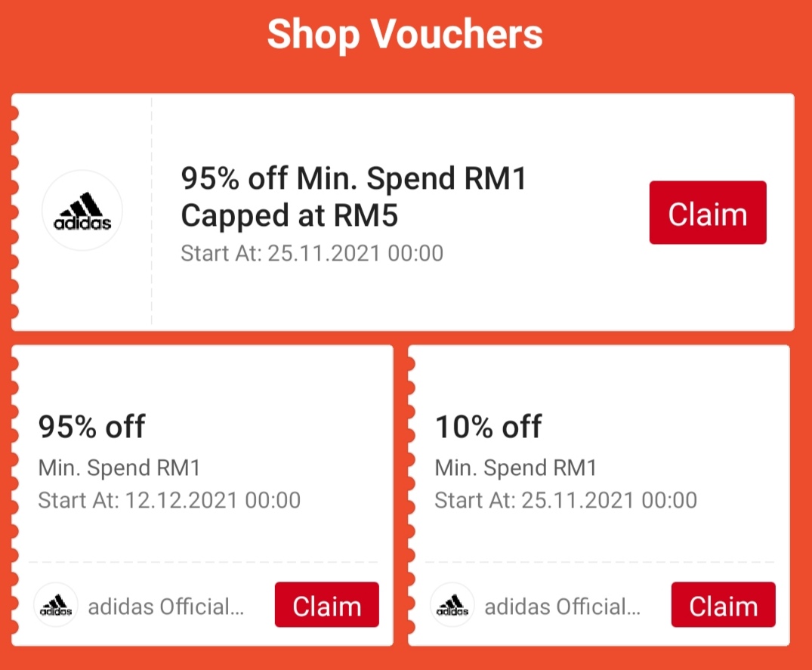Claim the 10% off voucher

[x=723, y=605]
